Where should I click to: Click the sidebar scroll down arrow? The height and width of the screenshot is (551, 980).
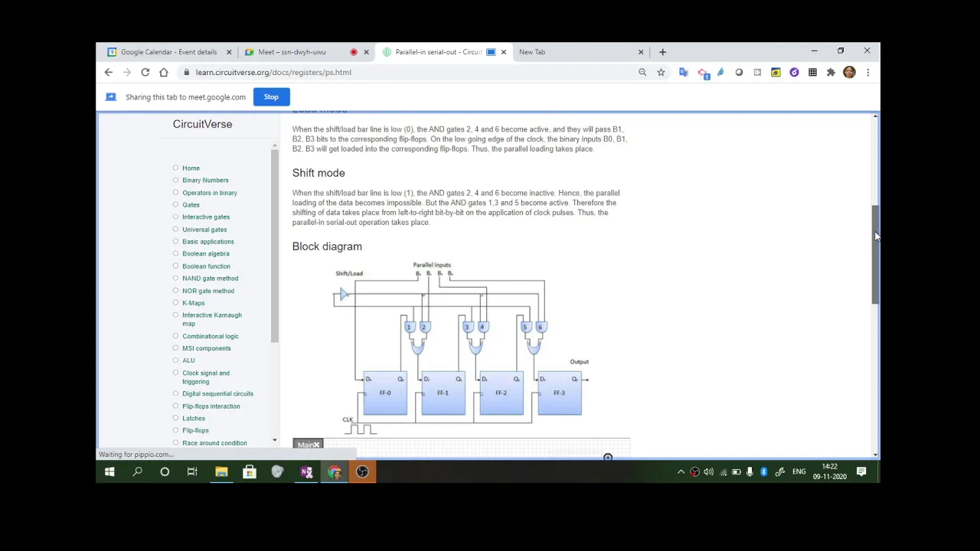tap(274, 441)
